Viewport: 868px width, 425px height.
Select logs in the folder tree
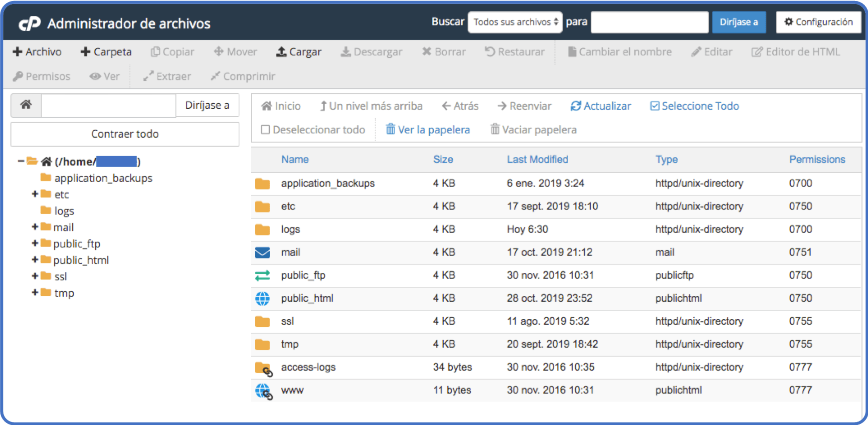(x=64, y=211)
